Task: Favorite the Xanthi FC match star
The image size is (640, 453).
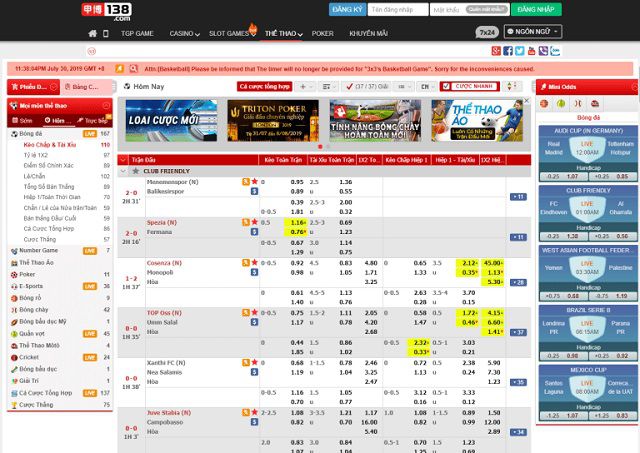Action: point(255,362)
